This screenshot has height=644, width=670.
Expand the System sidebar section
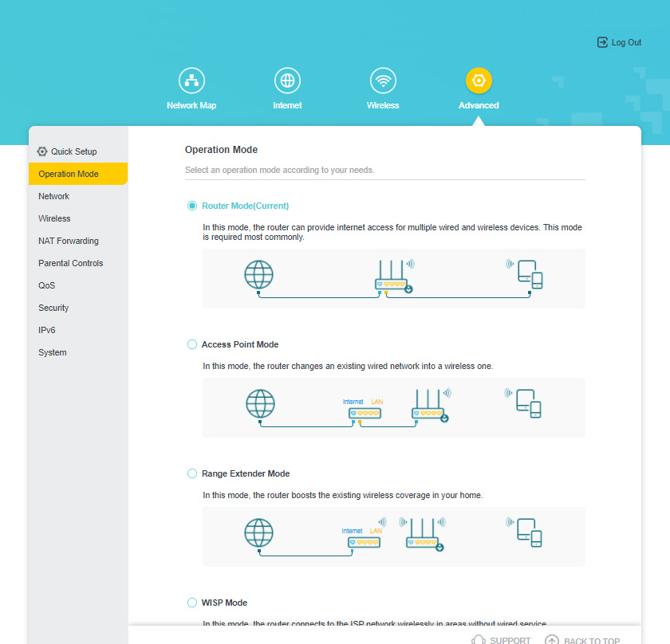point(53,352)
